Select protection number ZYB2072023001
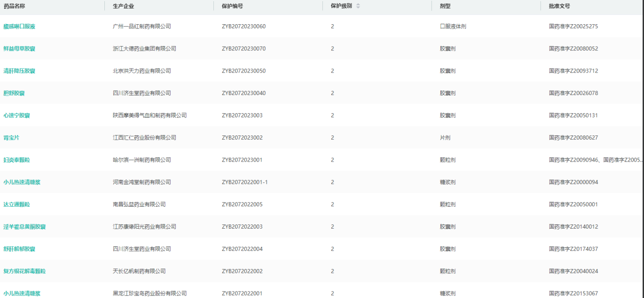This screenshot has height=298, width=644. (x=242, y=160)
